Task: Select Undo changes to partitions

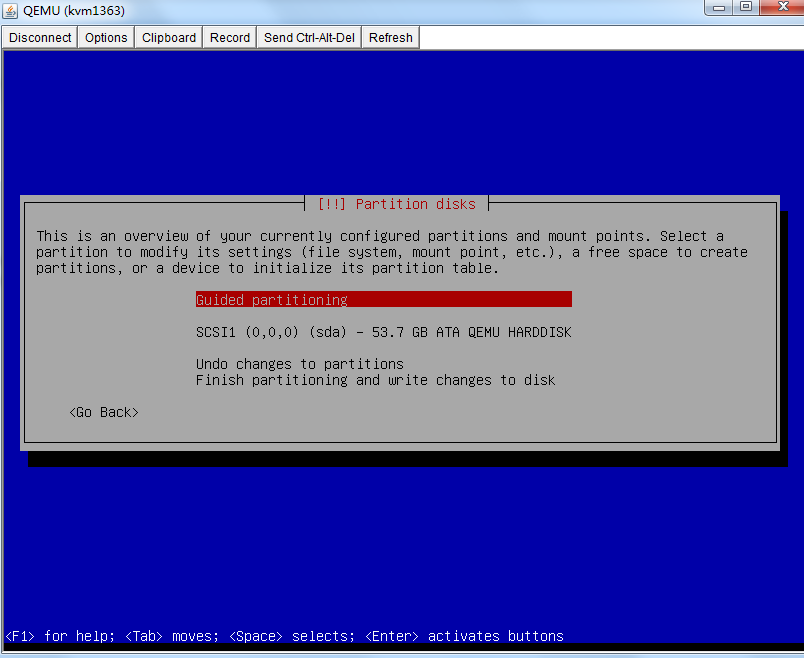Action: (x=300, y=364)
